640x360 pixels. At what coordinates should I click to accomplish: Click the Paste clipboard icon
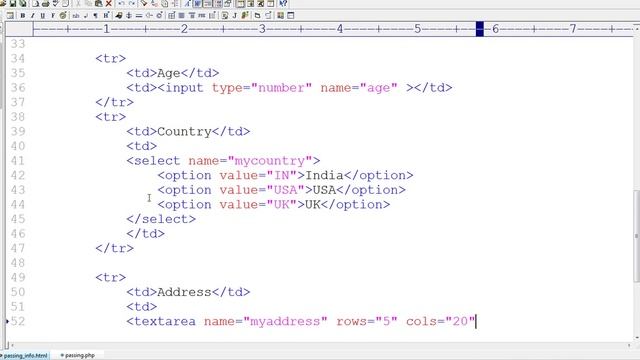coord(98,3)
